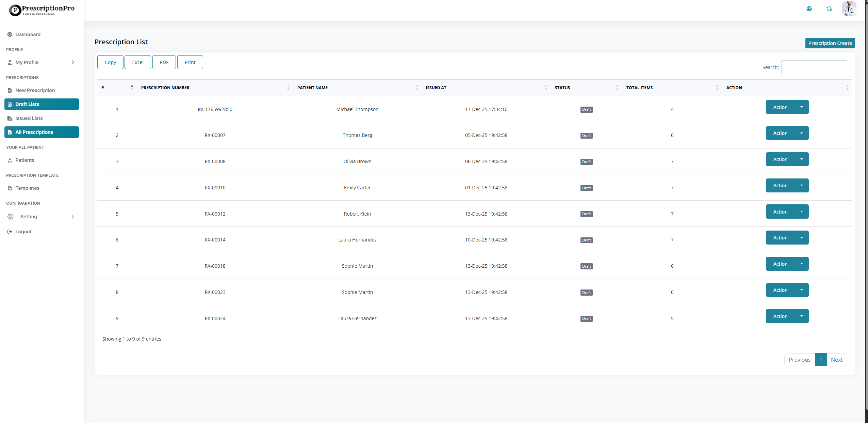Click the refresh sync icon

[x=829, y=9]
